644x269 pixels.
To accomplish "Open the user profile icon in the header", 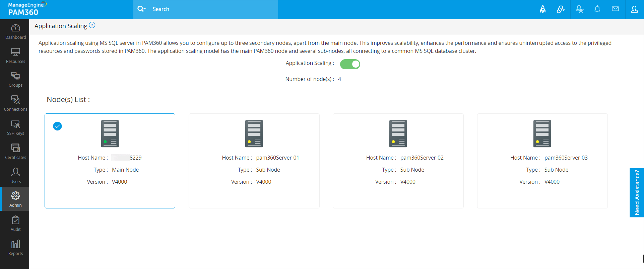I will click(x=634, y=9).
